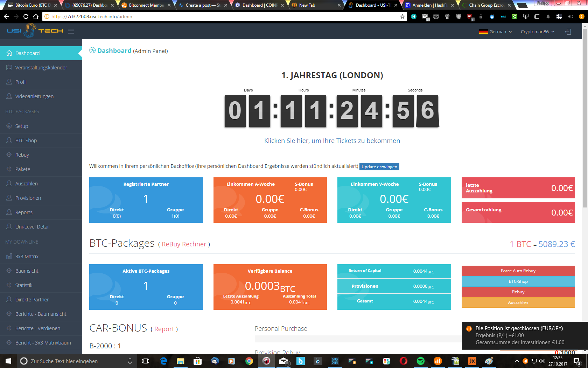Open File Explorer from the taskbar
588x368 pixels.
(x=181, y=361)
